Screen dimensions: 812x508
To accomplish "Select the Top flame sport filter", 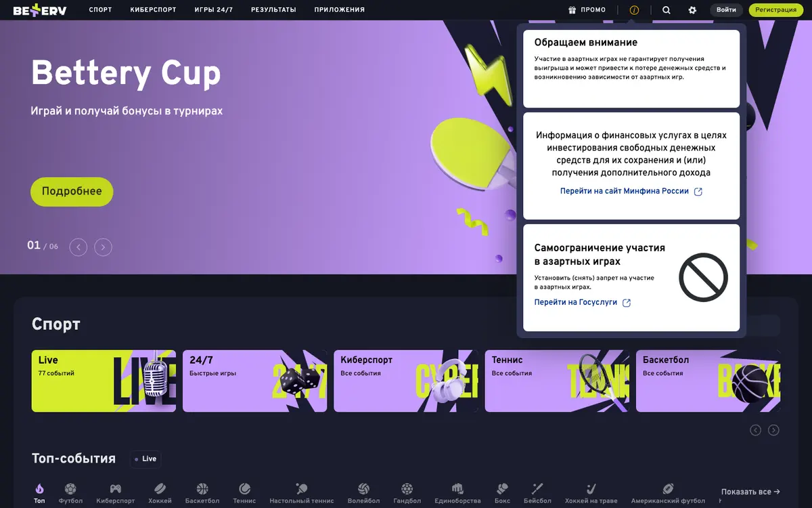I will point(39,493).
